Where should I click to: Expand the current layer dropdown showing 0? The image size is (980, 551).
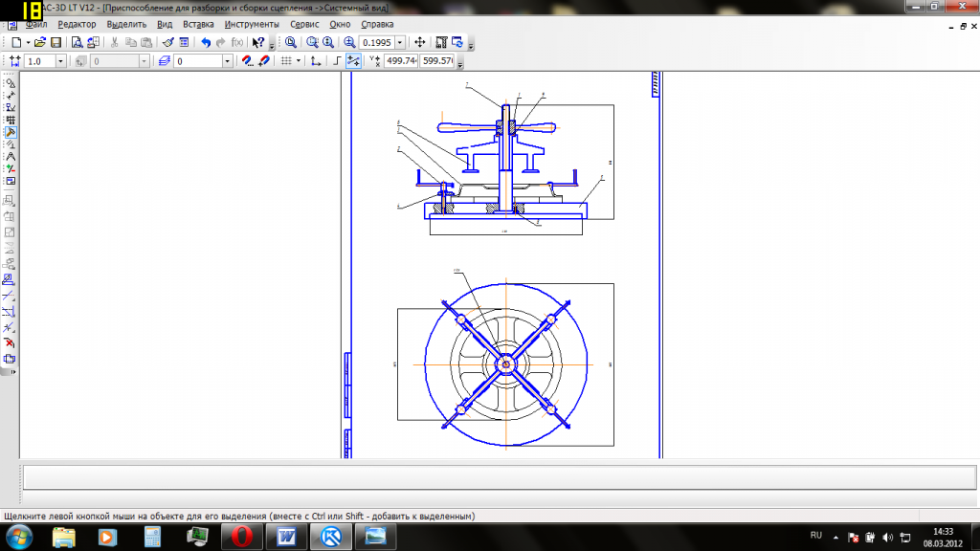pos(228,61)
